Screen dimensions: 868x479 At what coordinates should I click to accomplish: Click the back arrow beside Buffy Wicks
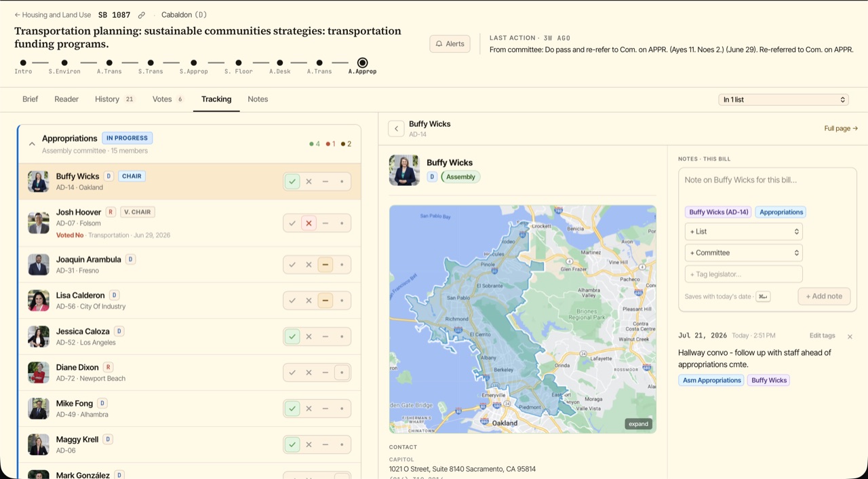click(396, 129)
